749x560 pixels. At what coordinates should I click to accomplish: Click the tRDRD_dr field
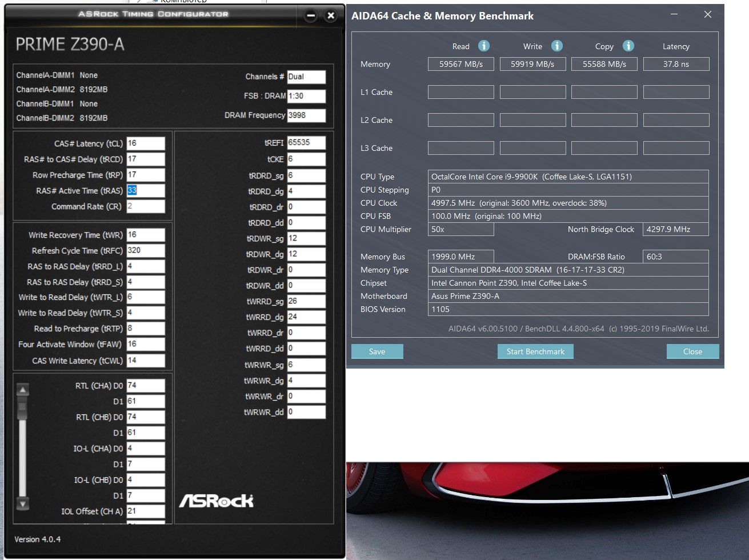[306, 207]
